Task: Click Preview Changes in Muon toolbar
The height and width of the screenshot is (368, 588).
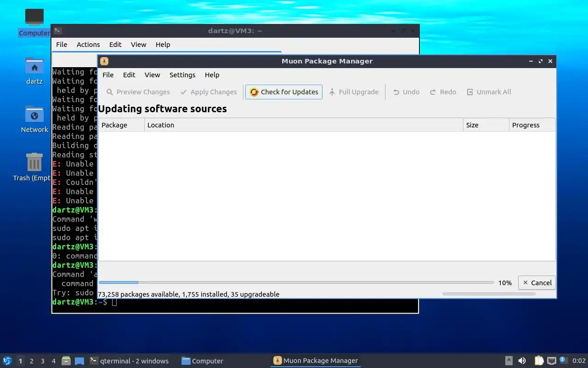Action: coord(138,92)
